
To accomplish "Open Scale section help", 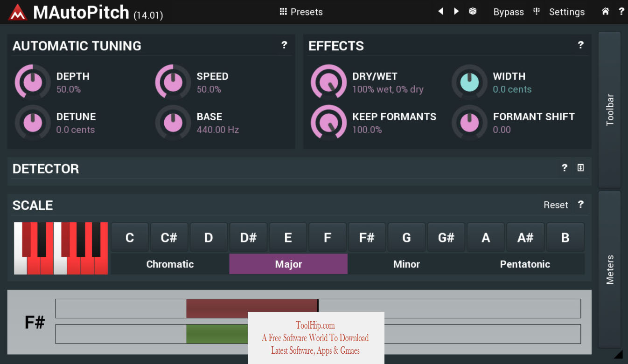I will (x=580, y=205).
